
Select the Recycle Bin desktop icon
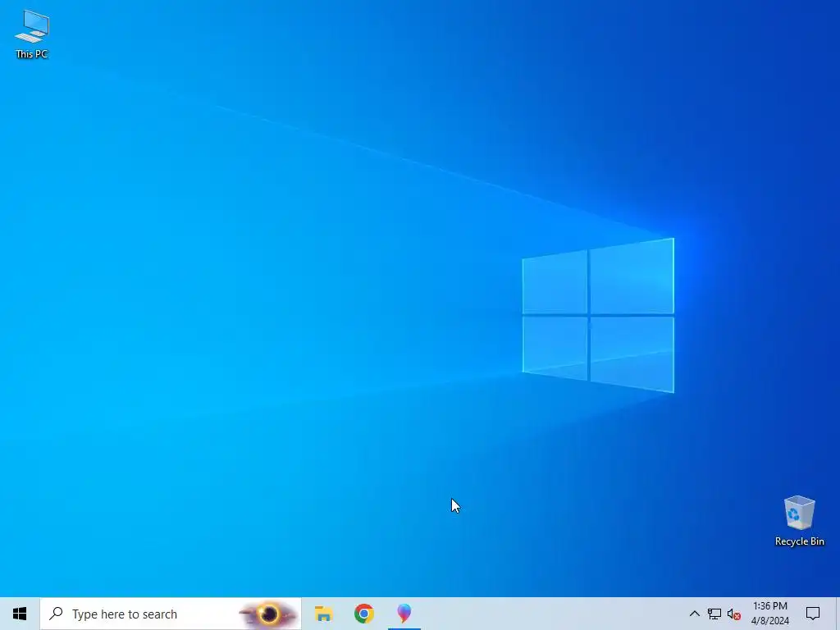click(x=799, y=521)
